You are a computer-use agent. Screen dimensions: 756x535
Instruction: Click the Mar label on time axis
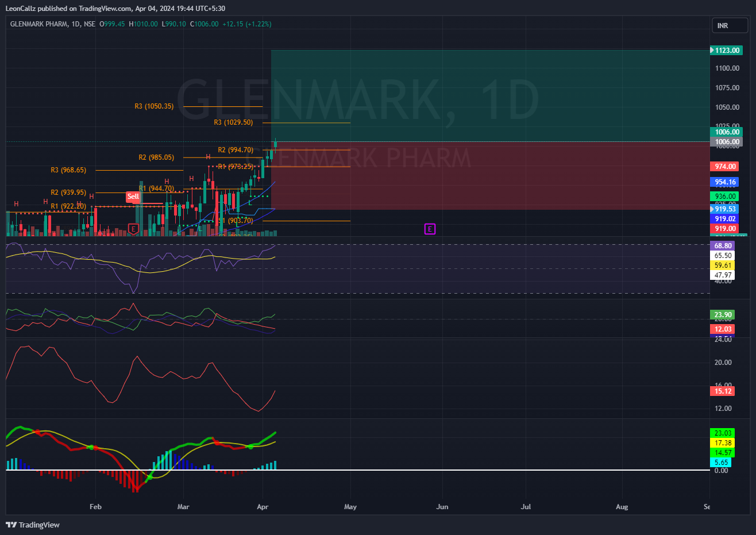[183, 507]
